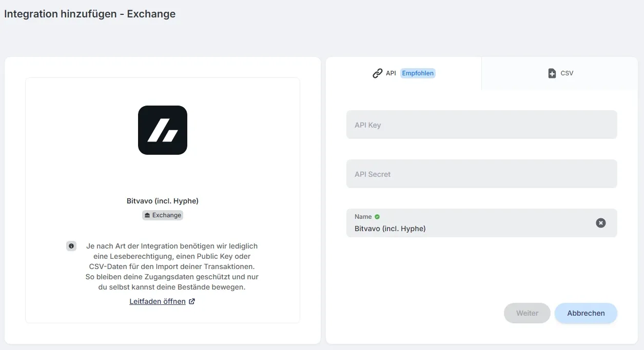Select the API tab
The width and height of the screenshot is (644, 350).
click(404, 73)
